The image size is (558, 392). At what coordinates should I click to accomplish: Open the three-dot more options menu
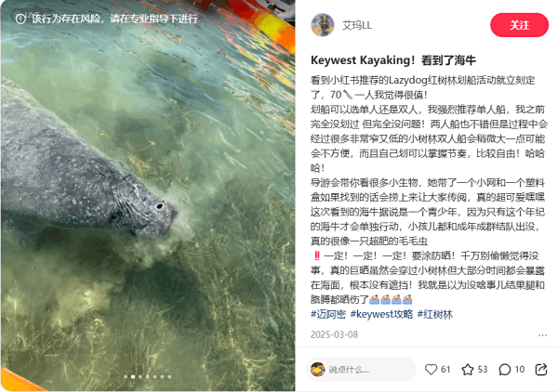(542, 335)
